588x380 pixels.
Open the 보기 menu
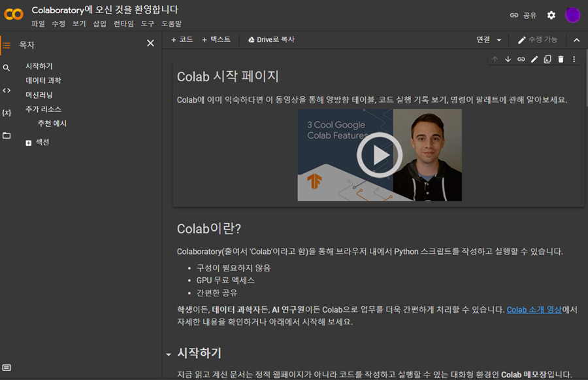pyautogui.click(x=79, y=24)
